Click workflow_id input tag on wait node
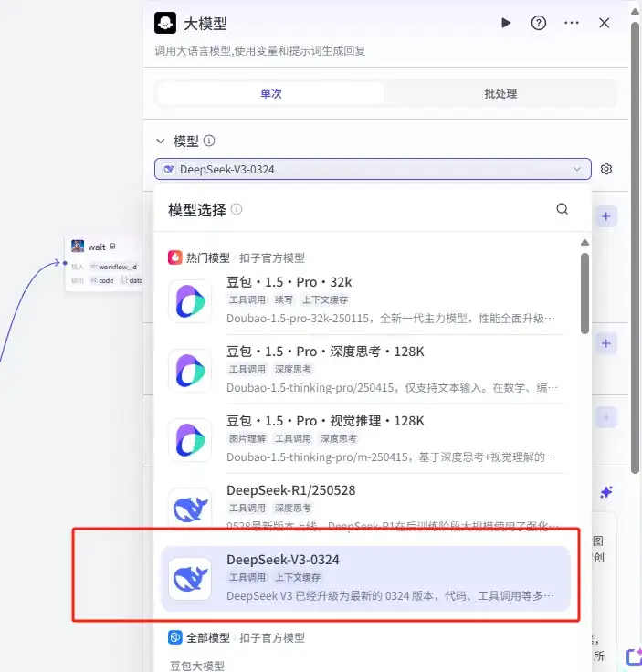This screenshot has width=642, height=672. click(113, 267)
